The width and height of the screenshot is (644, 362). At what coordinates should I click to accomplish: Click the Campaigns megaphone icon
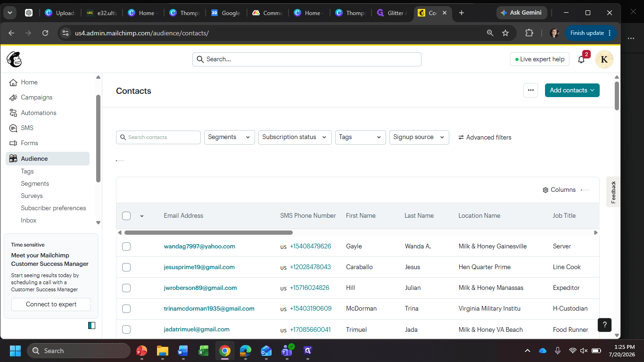coord(13,98)
